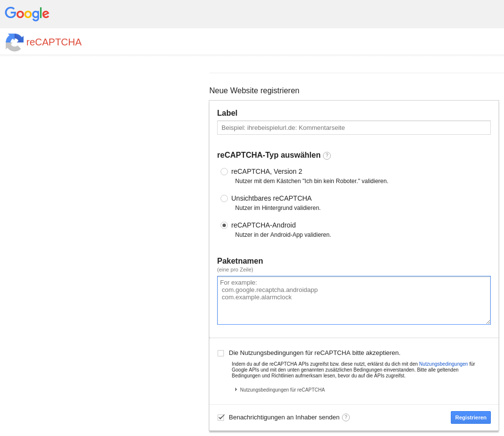Click the Paketnamen heading
The height and width of the screenshot is (436, 504).
[240, 261]
